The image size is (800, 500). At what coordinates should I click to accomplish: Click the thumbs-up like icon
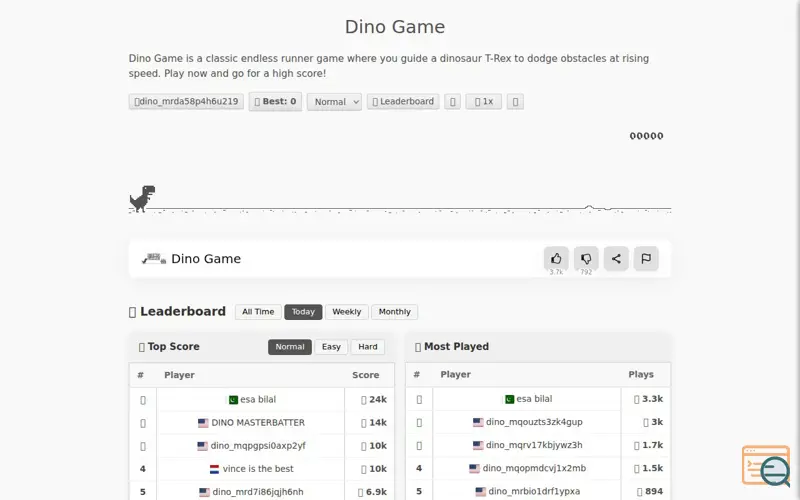556,258
